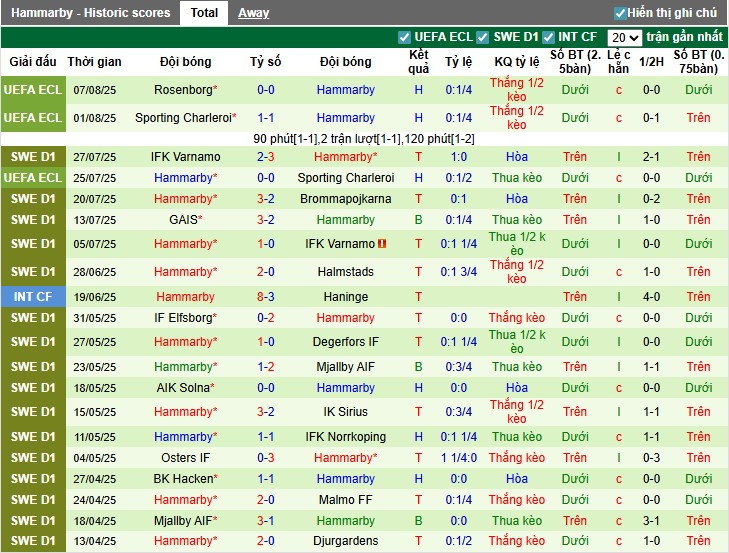This screenshot has width=729, height=553.
Task: Click the red card icon beside IFK Varnamo
Action: tap(382, 244)
